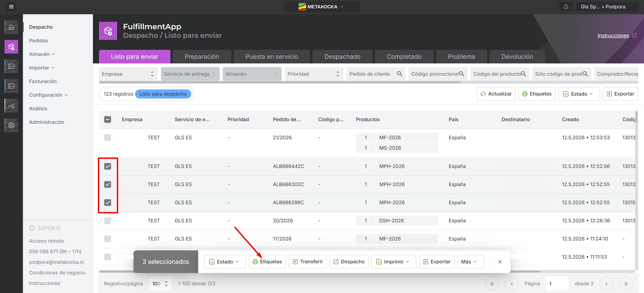Open the analytics chart rail icon
This screenshot has width=644, height=293.
coord(11,106)
